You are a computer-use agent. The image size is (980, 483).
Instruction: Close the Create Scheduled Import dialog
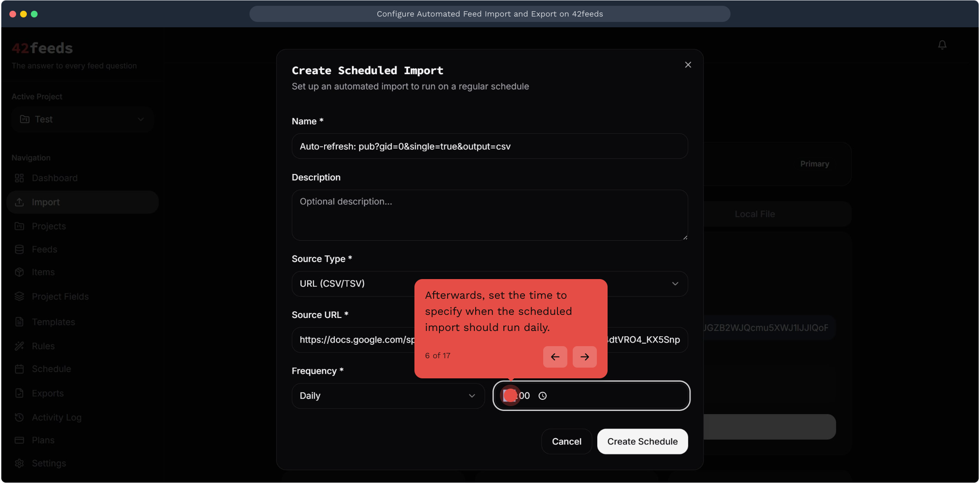pyautogui.click(x=688, y=65)
